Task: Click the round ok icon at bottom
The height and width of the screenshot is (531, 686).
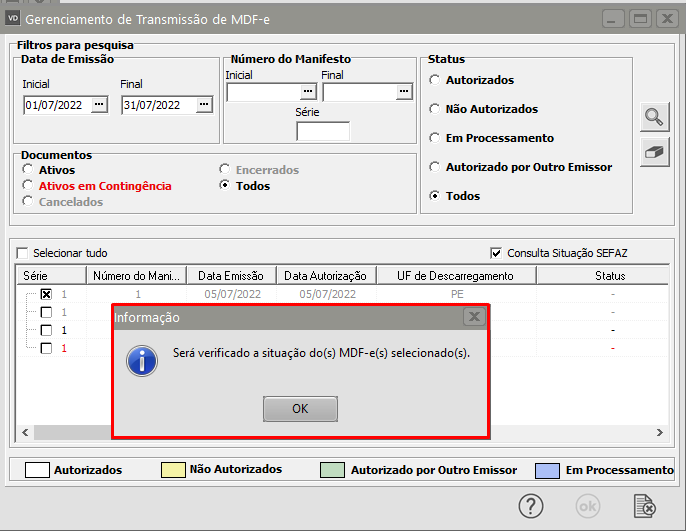Action: pyautogui.click(x=588, y=507)
